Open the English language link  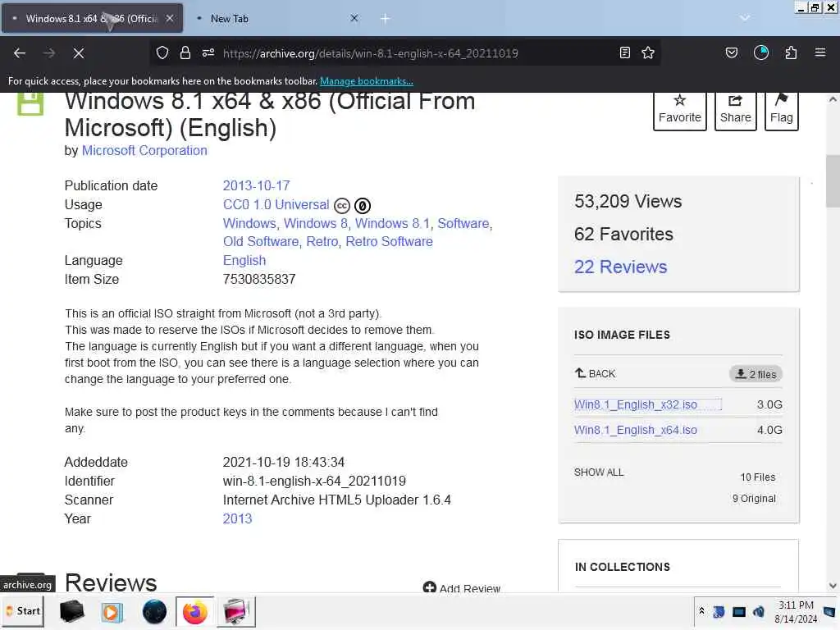tap(244, 260)
